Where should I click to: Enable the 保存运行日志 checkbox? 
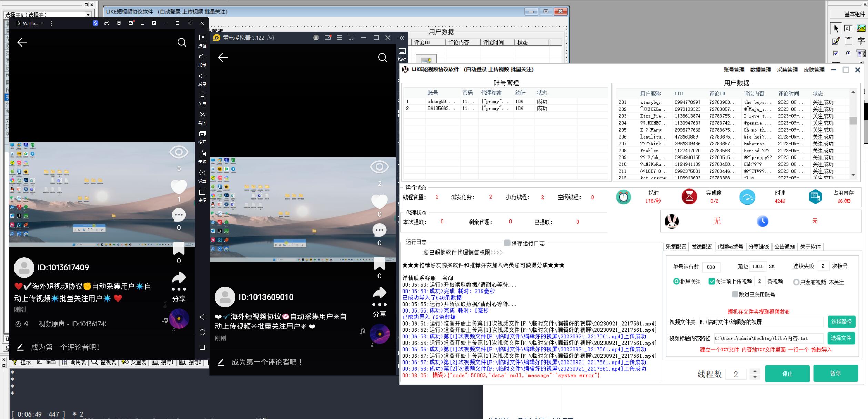(507, 243)
